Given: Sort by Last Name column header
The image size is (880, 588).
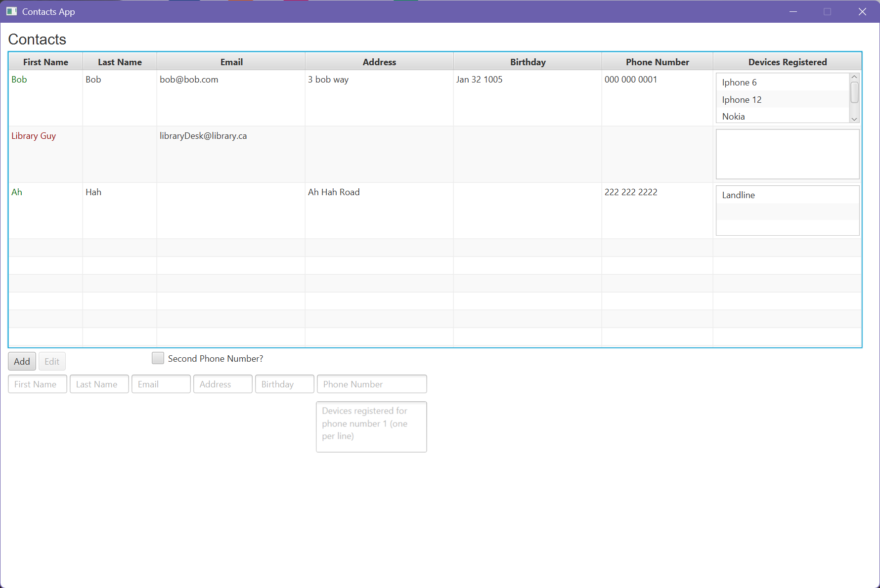Looking at the screenshot, I should [x=120, y=62].
